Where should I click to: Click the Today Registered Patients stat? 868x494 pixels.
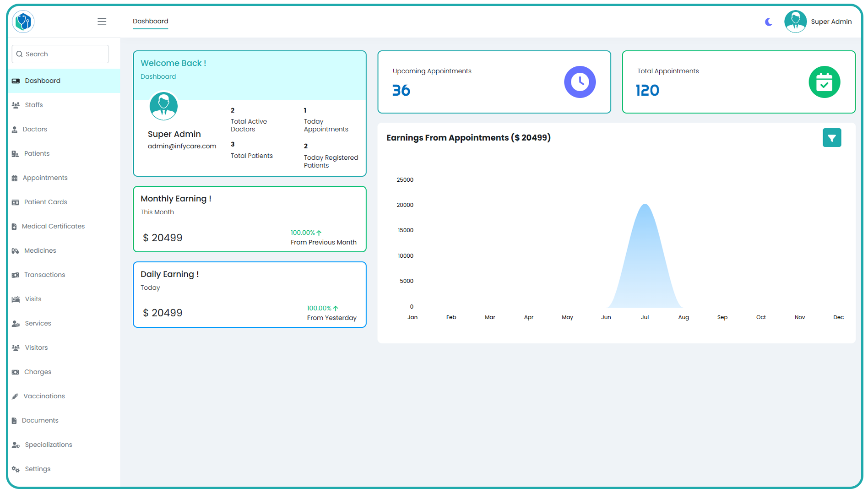pos(331,156)
